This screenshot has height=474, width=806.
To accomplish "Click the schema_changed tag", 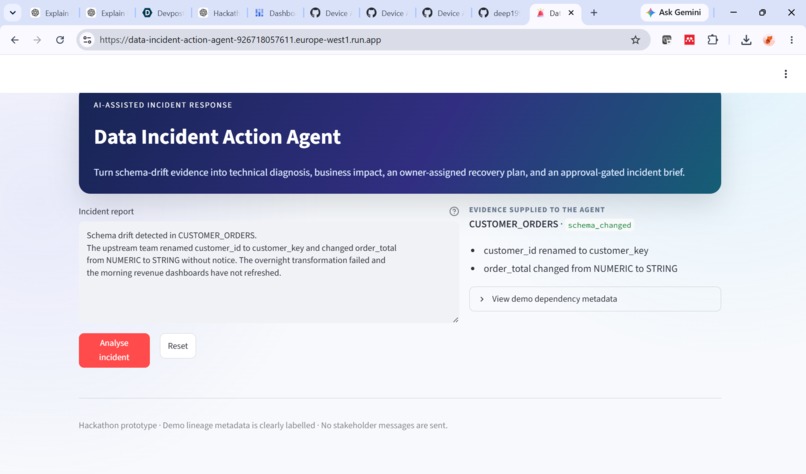I will tap(599, 225).
